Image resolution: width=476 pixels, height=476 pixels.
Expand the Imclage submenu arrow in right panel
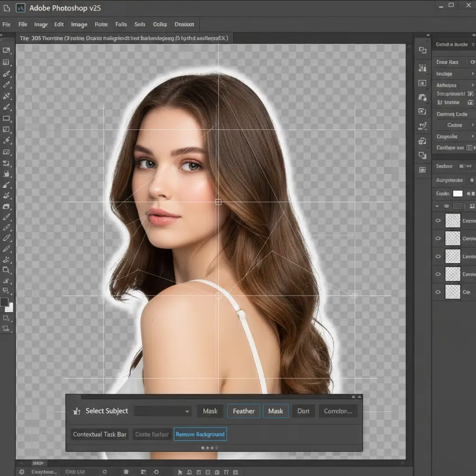473,74
